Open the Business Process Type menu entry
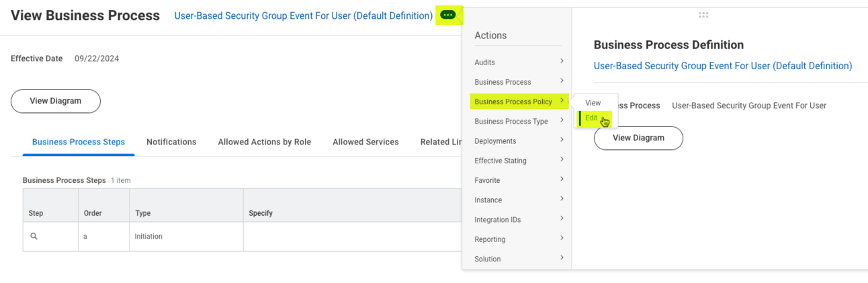 tap(511, 122)
